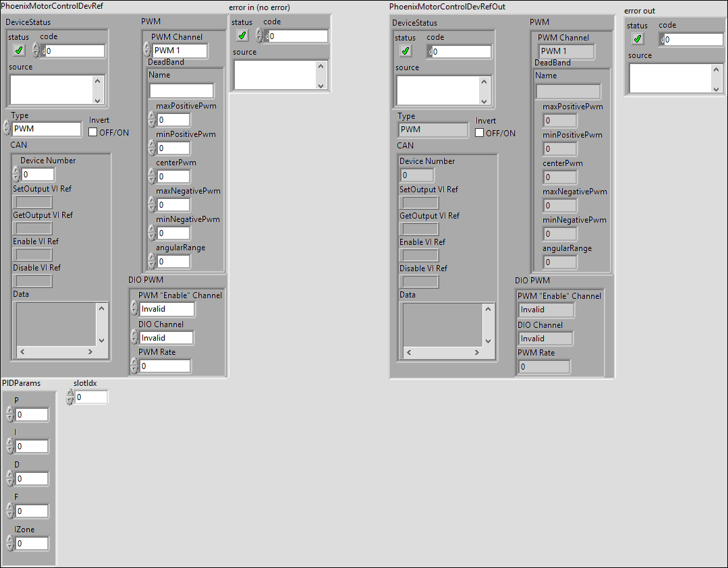Toggle the DeviceStatus status indicator in PhoenixMotorControlDevRef
728x568 pixels.
coord(19,51)
